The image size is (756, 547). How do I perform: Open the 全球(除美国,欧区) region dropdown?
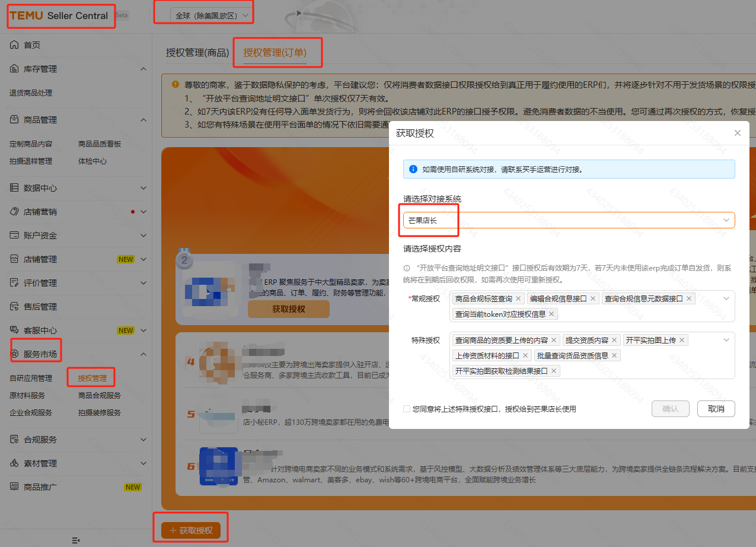pos(212,16)
